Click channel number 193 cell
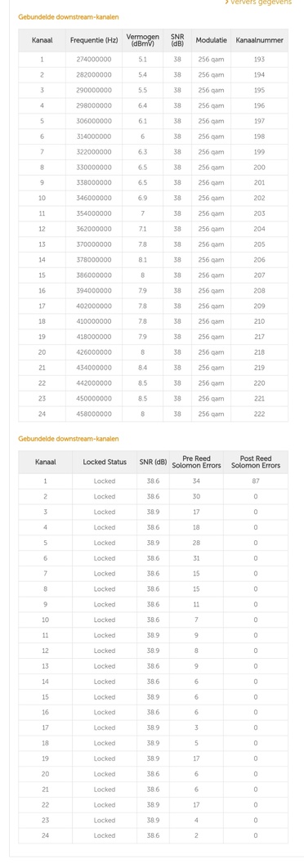Viewport: 304px width, 868px height. [x=259, y=59]
